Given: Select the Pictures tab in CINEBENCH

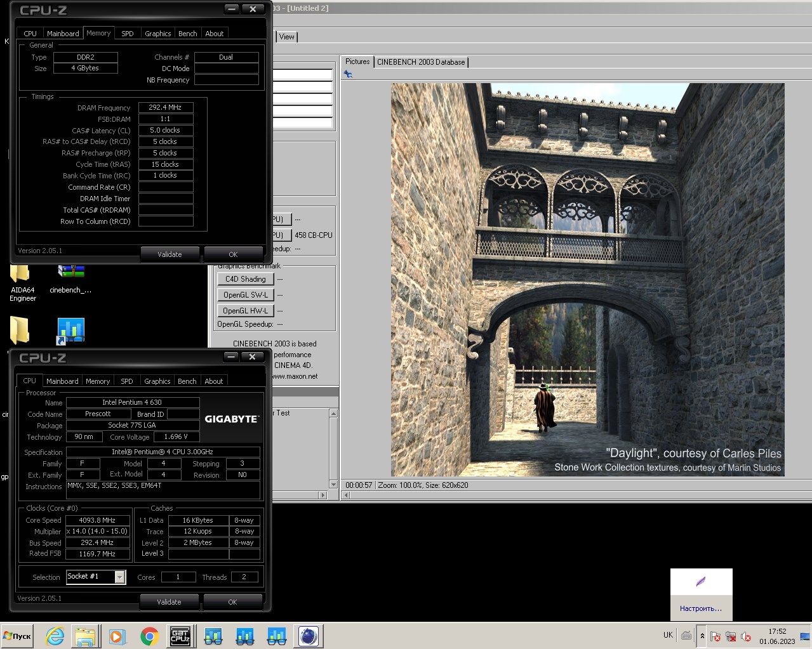Looking at the screenshot, I should tap(357, 62).
